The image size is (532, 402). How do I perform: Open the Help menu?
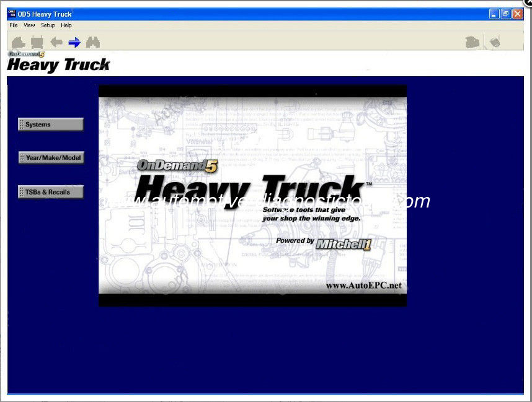coord(66,25)
